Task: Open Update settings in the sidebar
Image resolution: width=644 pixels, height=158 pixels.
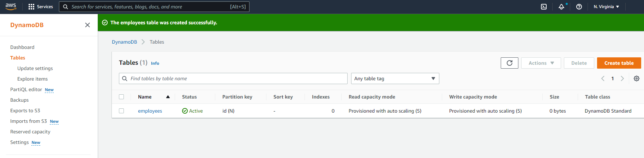Action: click(x=35, y=68)
